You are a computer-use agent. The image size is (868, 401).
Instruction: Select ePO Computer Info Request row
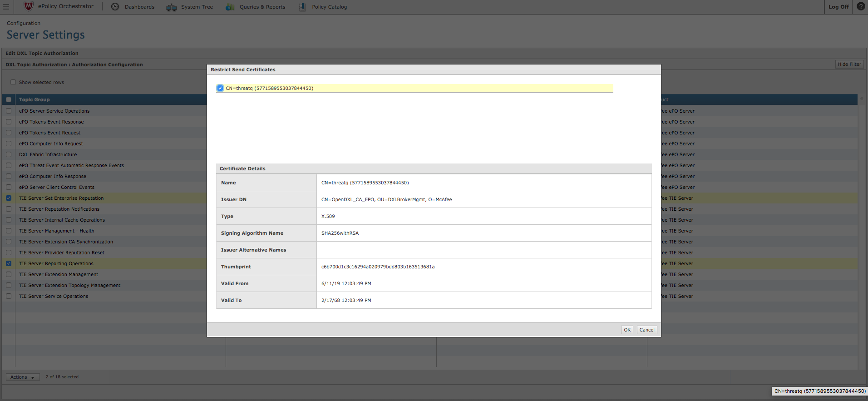click(51, 144)
